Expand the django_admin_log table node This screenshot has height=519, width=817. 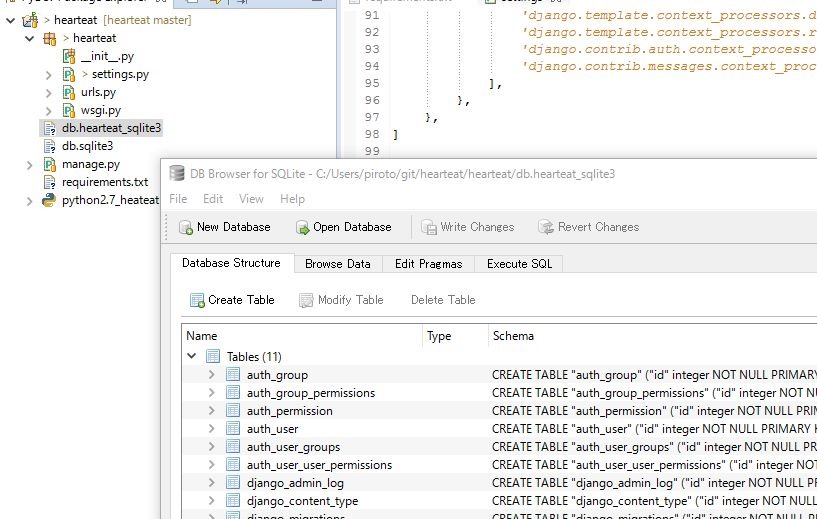click(211, 483)
